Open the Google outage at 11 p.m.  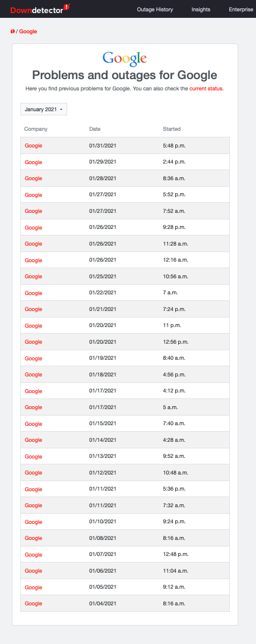click(x=33, y=325)
